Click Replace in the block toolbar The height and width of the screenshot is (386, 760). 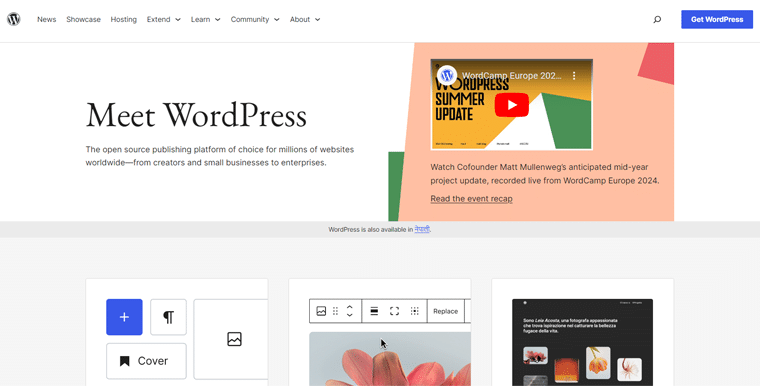[x=445, y=311]
